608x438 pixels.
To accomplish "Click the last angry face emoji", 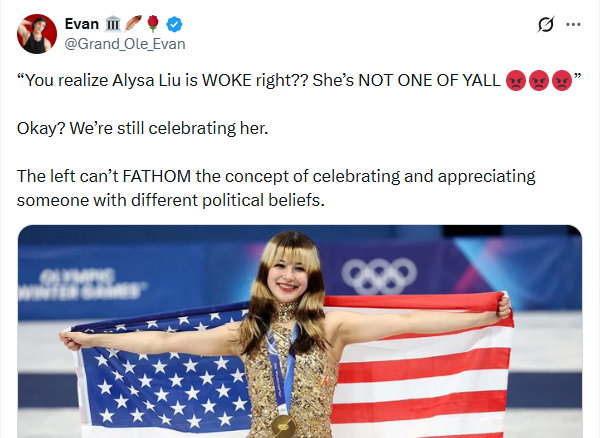I will click(562, 81).
